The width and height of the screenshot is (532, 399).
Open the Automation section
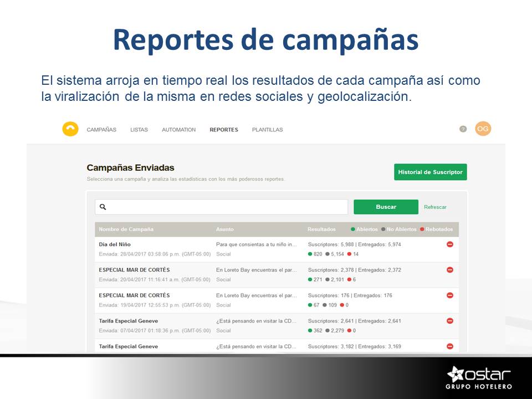tap(178, 130)
